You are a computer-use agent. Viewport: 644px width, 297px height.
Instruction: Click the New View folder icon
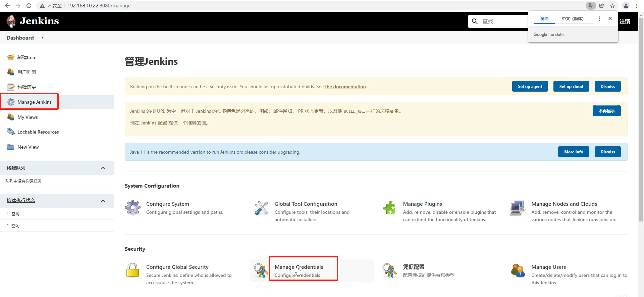click(11, 147)
